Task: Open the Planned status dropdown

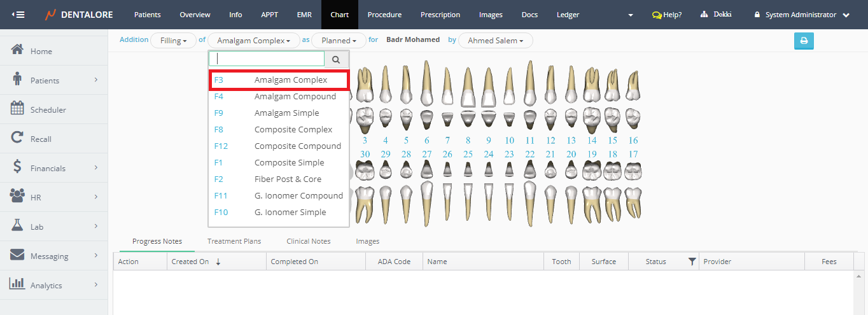Action: point(339,41)
